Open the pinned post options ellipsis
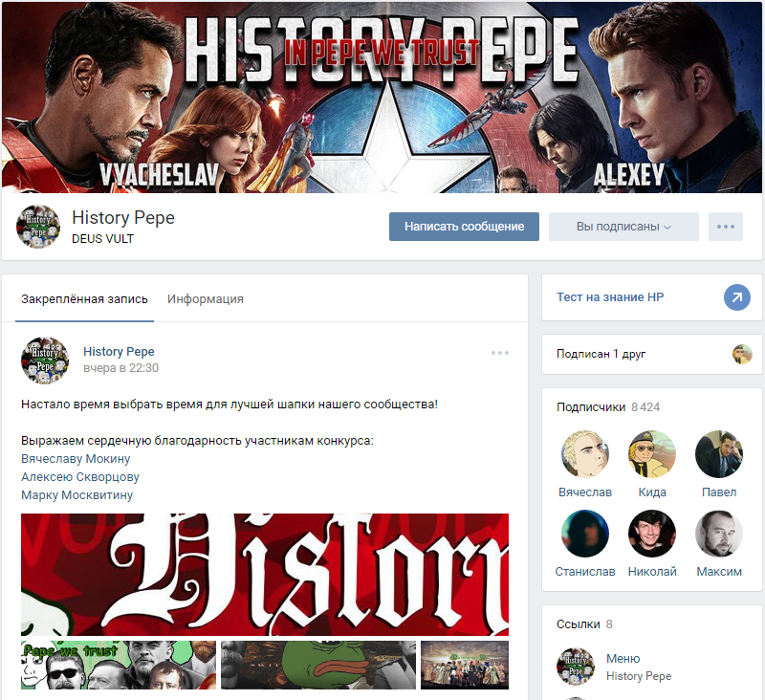765x700 pixels. click(499, 353)
